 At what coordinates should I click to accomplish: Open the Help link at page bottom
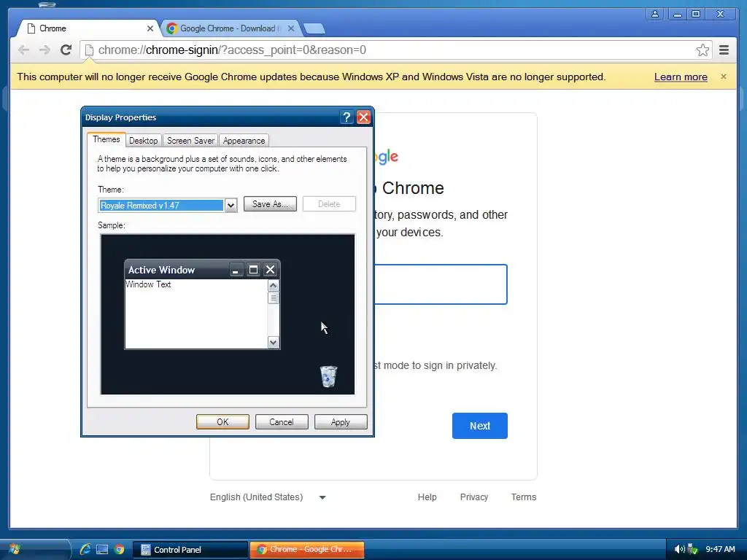[x=427, y=497]
